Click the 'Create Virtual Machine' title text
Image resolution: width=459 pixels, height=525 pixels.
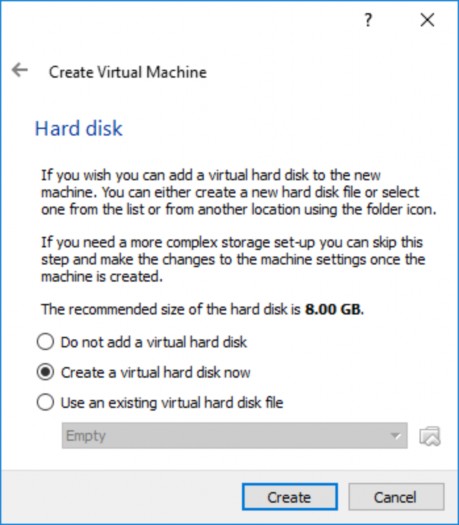[x=128, y=72]
